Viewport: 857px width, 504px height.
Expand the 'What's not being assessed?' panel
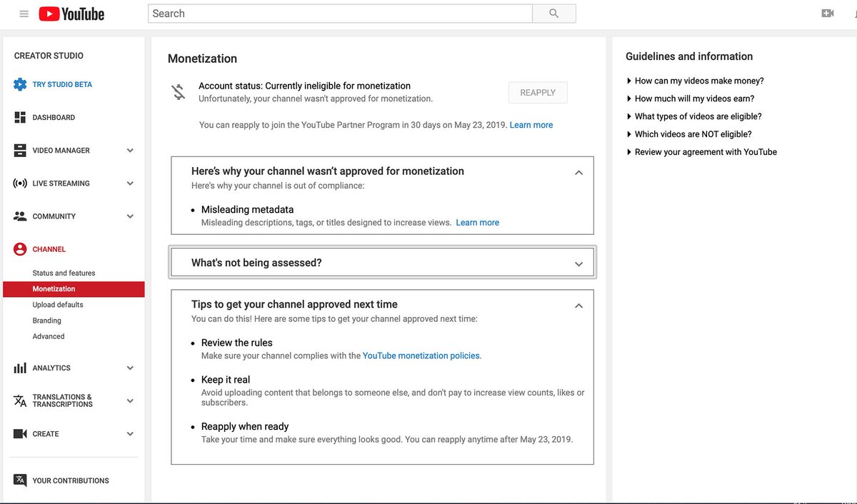pyautogui.click(x=578, y=264)
